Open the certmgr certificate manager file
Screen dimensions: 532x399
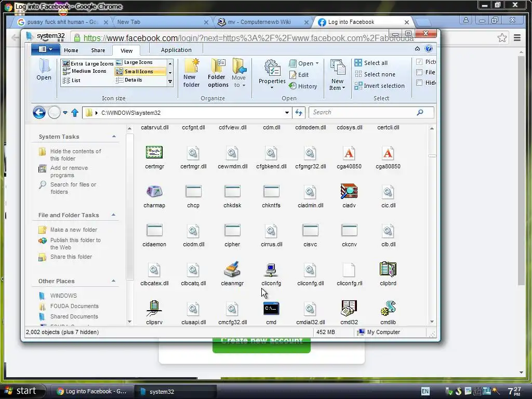[154, 153]
